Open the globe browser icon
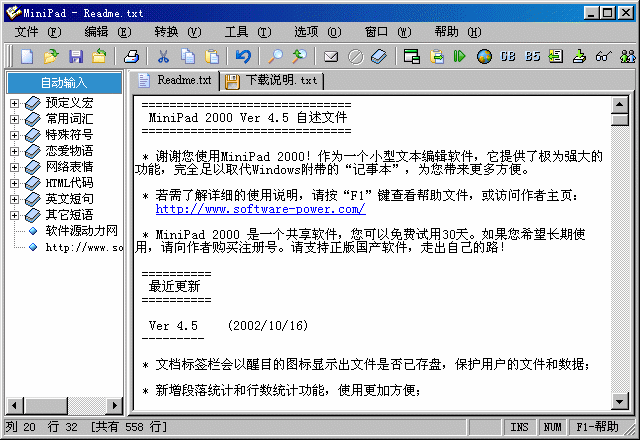 point(484,56)
